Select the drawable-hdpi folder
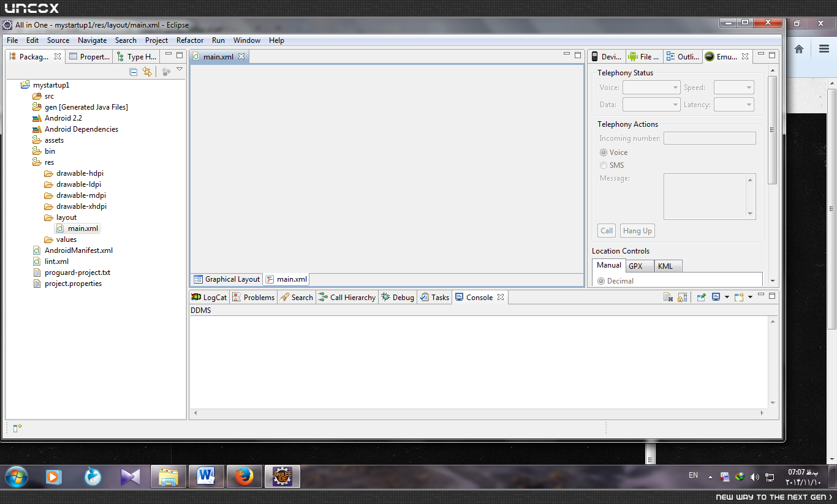Screen dimensions: 837x504 (x=74, y=173)
